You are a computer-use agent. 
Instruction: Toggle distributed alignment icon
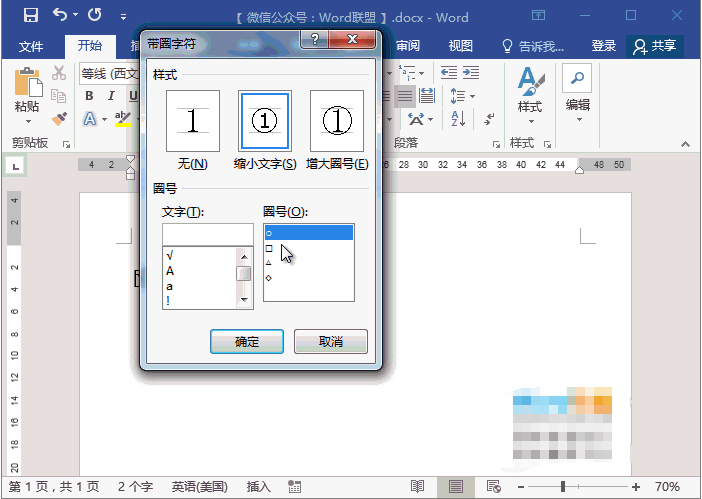[x=427, y=96]
